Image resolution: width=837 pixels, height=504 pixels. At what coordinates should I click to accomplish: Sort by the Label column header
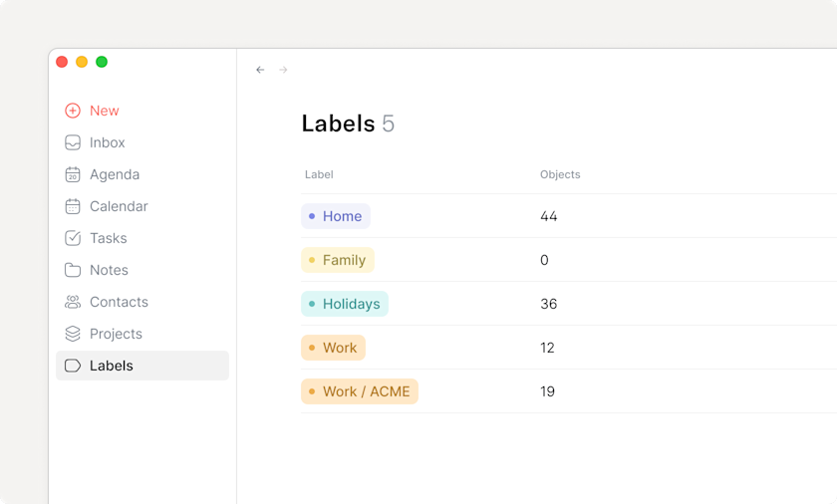tap(319, 174)
